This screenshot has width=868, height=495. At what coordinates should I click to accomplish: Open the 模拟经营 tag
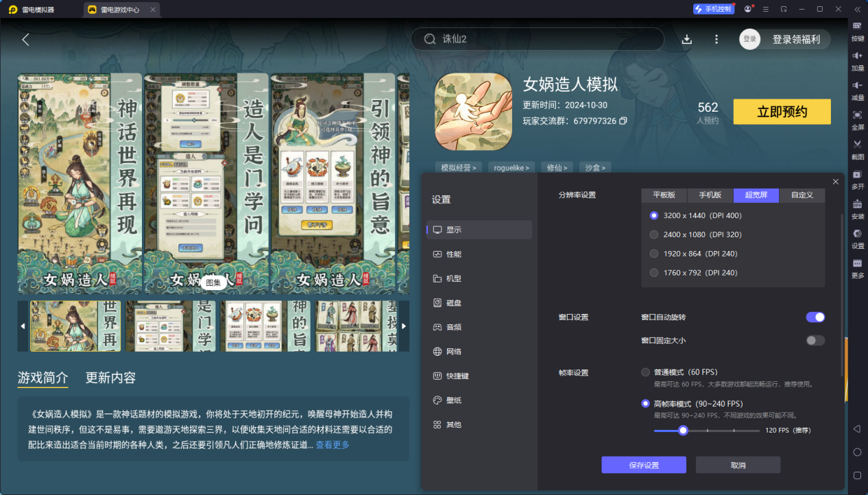point(459,167)
